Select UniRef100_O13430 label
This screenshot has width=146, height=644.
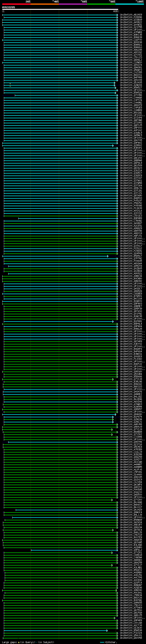tap(131, 628)
